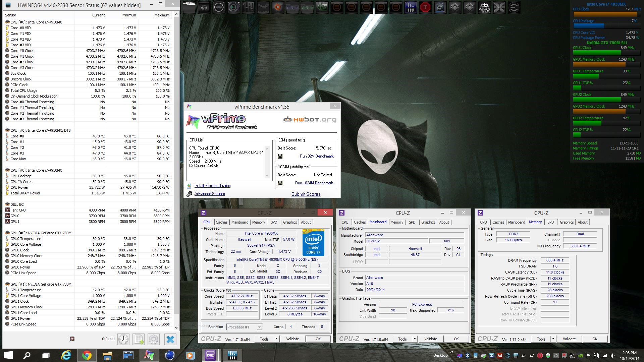Open Tools dropdown arrow in Mainboard CPU-Z window
The width and height of the screenshot is (644, 362).
coord(415,339)
